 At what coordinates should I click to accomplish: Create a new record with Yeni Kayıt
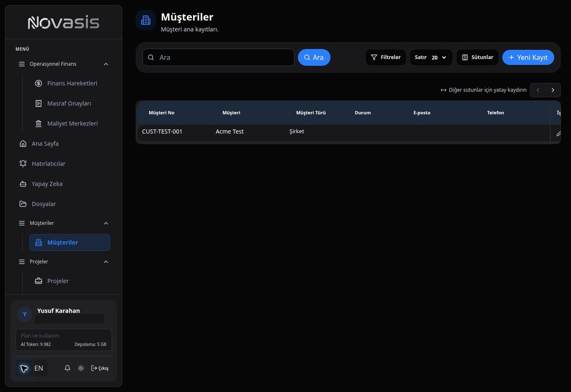coord(528,57)
